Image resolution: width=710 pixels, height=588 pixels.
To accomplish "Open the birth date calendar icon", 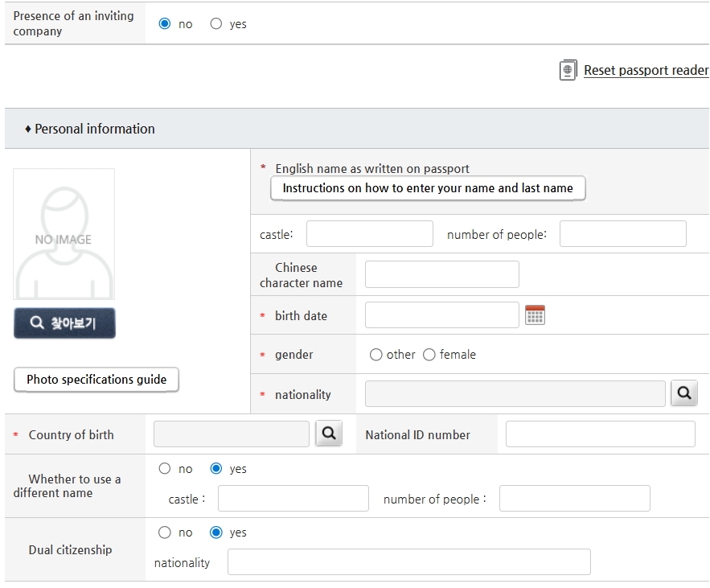I will [536, 315].
